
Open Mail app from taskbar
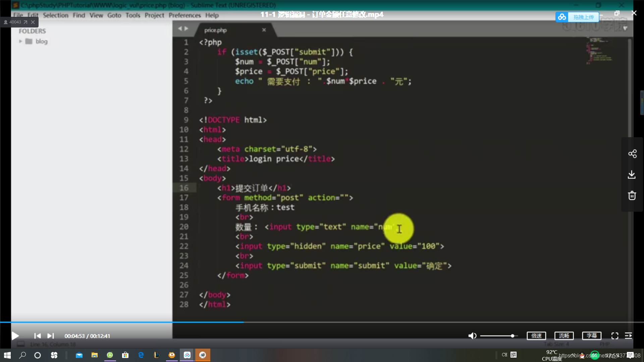[x=79, y=355]
